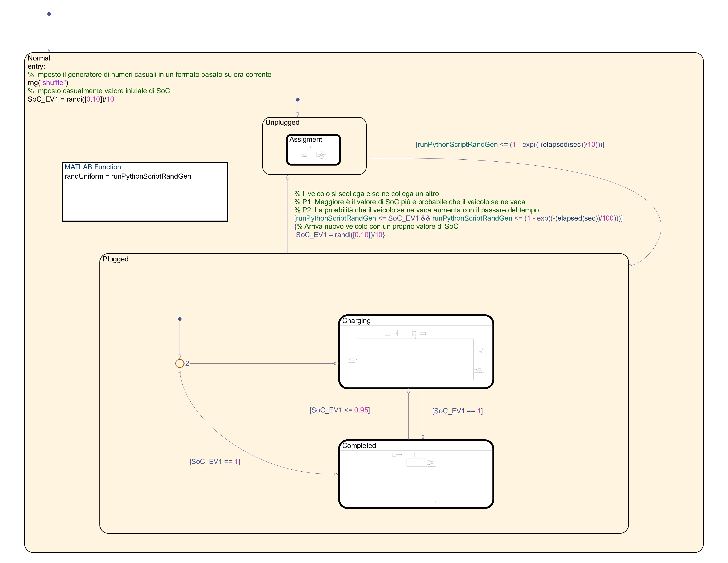Click the Unplugged state label
Viewport: 728px width, 563px height.
click(x=282, y=122)
